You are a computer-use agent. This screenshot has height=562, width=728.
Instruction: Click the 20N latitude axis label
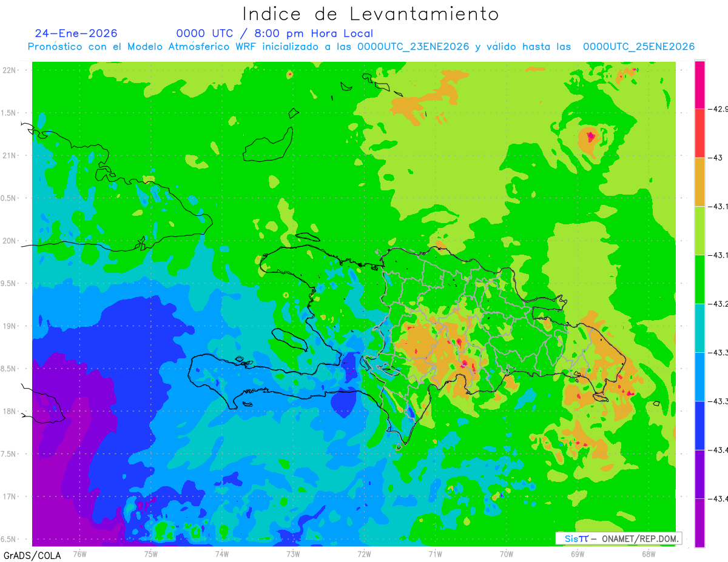click(x=10, y=241)
